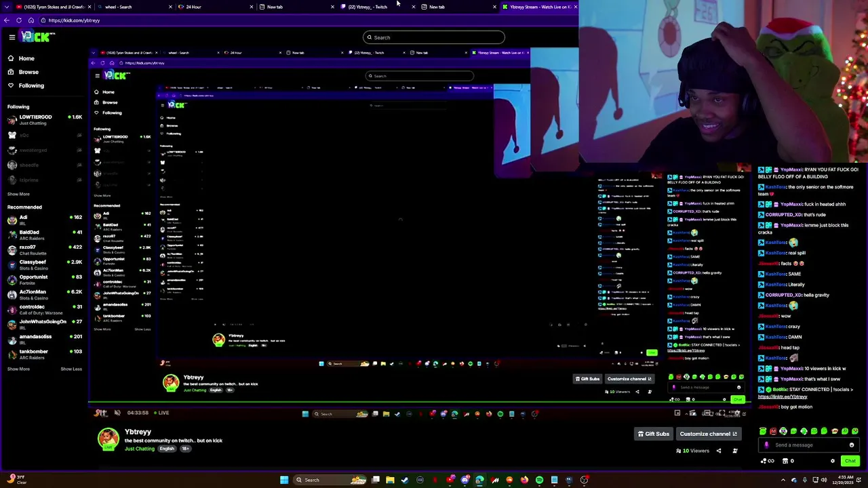The height and width of the screenshot is (488, 868).
Task: Open amandasoliss channel in sidebar
Action: [x=43, y=339]
